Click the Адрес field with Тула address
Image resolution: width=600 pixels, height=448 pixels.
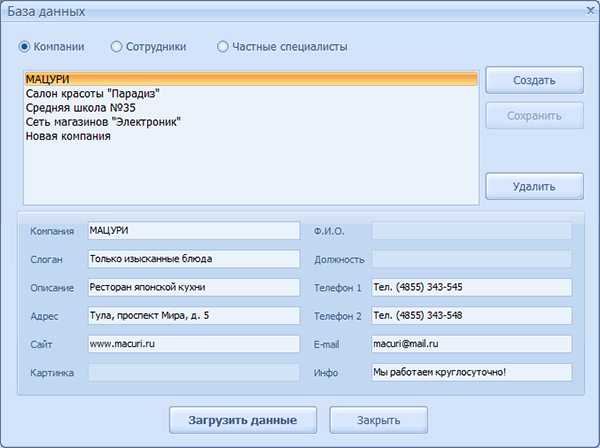[193, 316]
